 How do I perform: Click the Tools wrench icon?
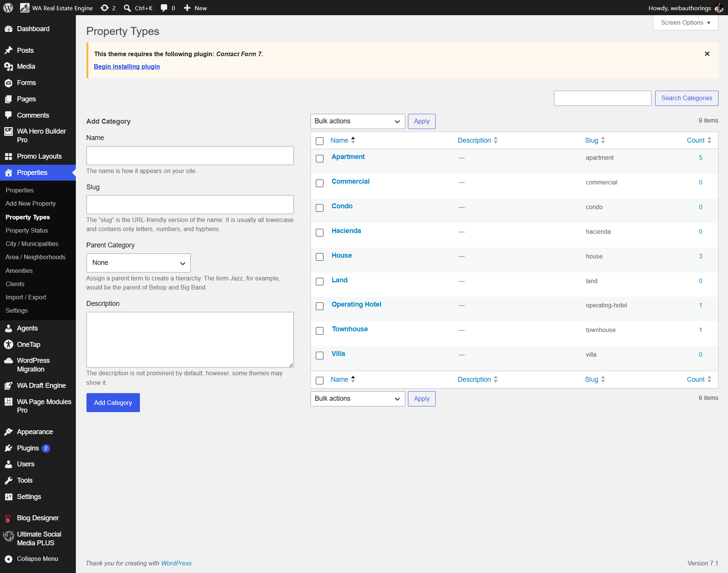coord(8,480)
